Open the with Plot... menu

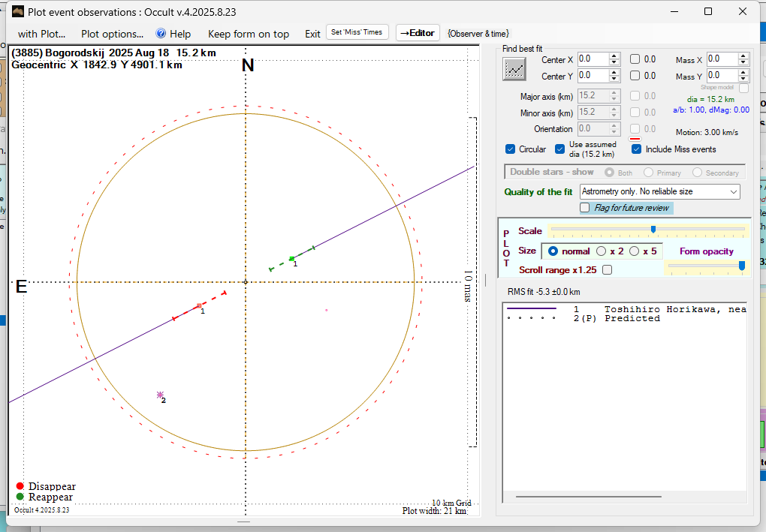click(x=41, y=34)
